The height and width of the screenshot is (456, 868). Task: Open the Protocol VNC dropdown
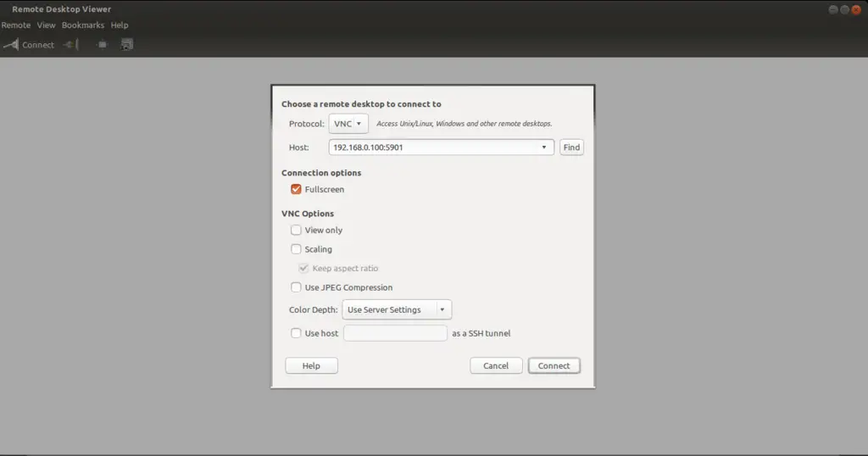point(348,124)
